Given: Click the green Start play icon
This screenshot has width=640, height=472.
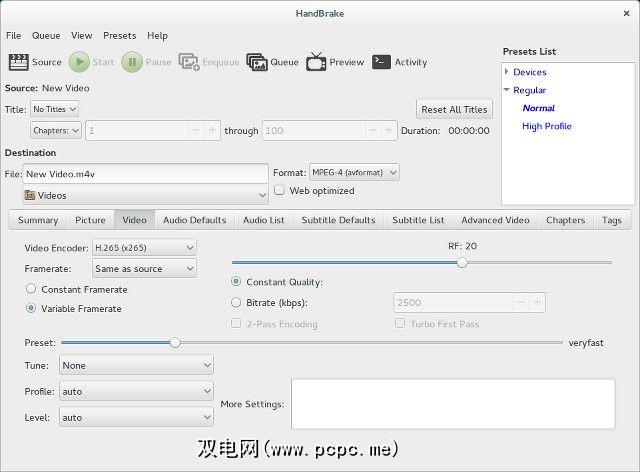Looking at the screenshot, I should [x=79, y=62].
